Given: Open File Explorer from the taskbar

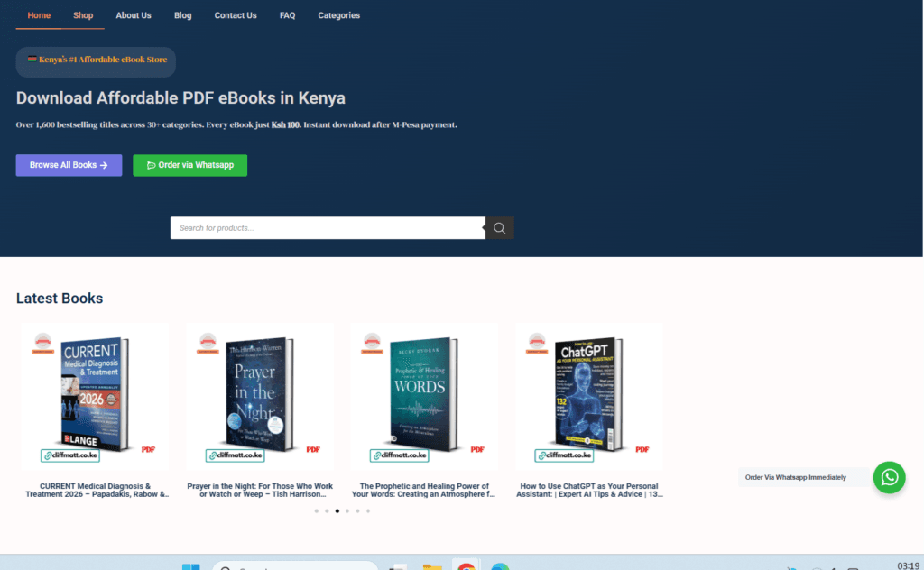Looking at the screenshot, I should click(x=432, y=566).
